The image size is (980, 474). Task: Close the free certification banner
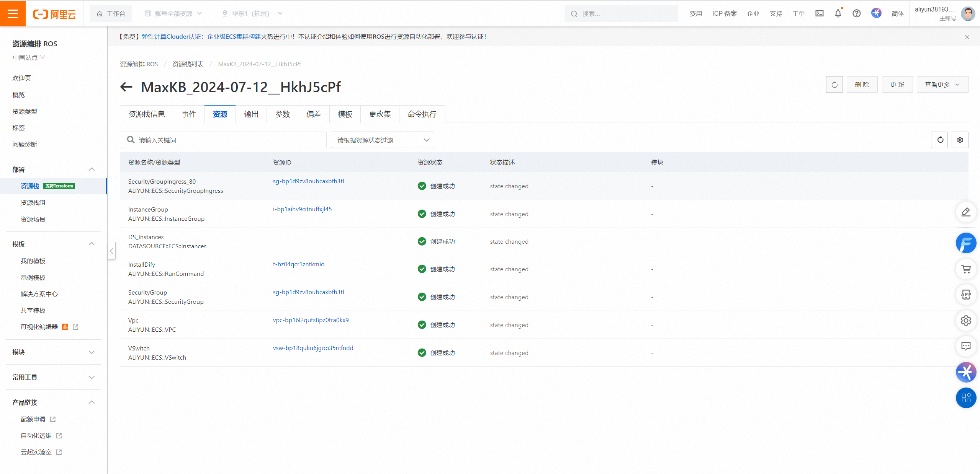pos(967,37)
